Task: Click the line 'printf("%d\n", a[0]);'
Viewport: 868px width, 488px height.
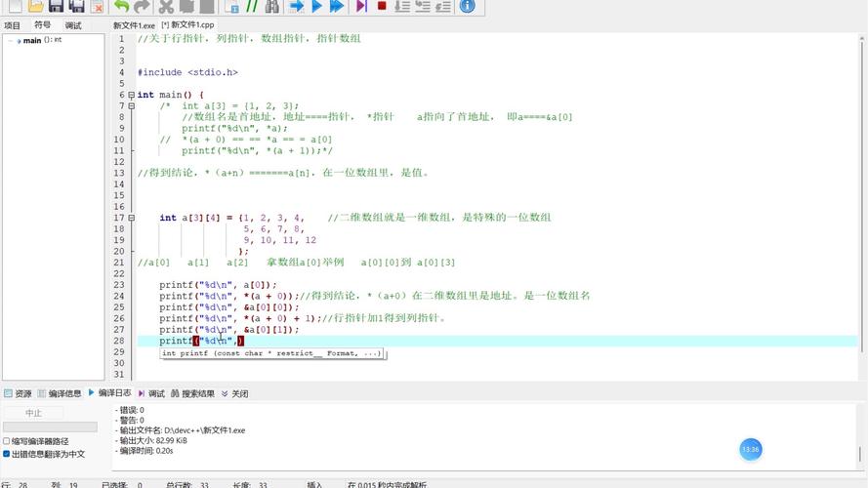Action: pos(218,285)
